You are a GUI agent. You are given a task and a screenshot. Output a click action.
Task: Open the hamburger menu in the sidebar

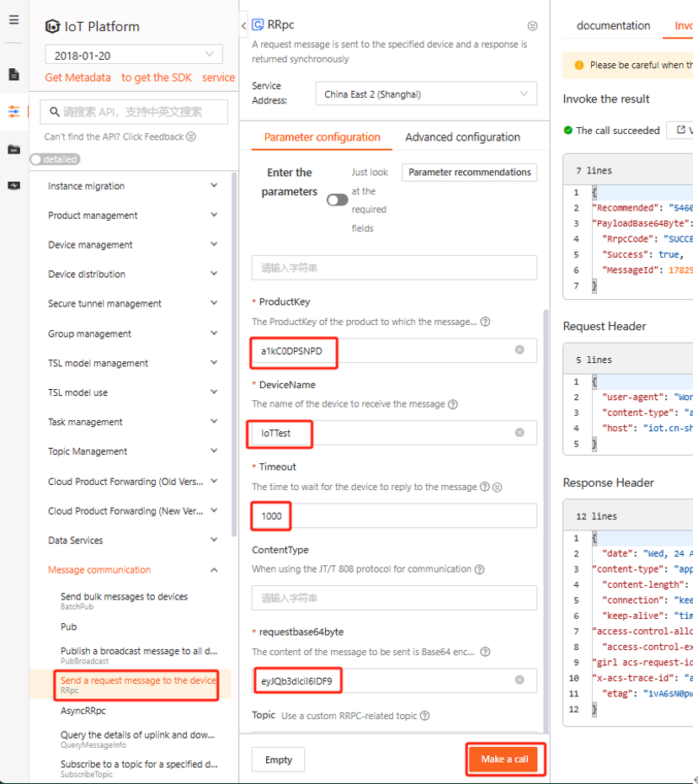tap(13, 19)
